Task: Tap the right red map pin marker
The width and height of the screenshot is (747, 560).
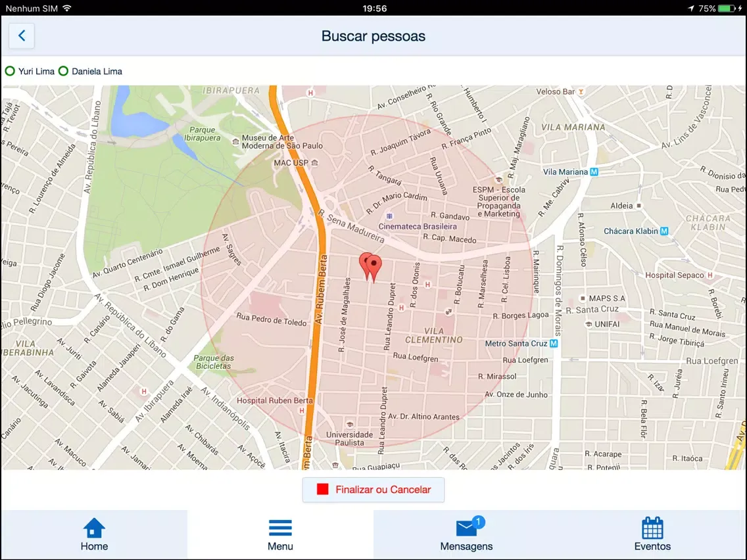Action: (374, 268)
